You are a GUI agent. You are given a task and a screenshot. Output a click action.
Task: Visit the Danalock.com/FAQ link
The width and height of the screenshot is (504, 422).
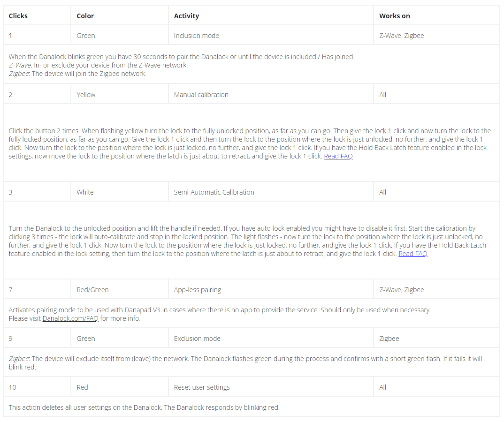[x=70, y=318]
